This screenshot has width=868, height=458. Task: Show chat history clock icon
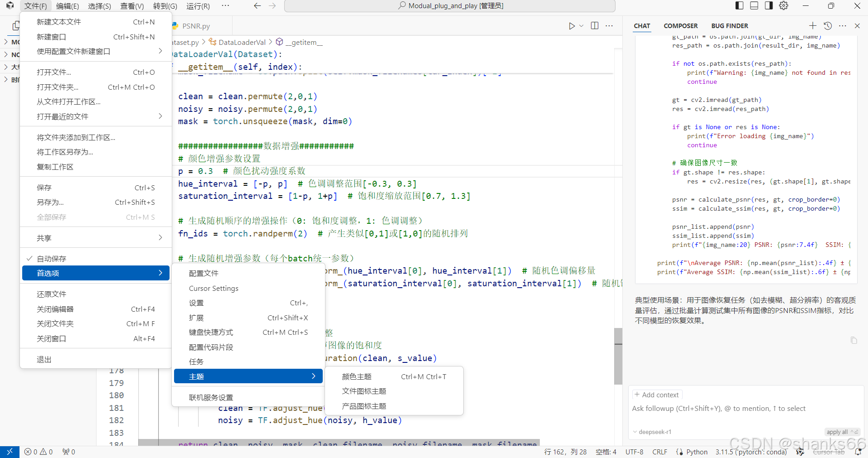pos(828,26)
